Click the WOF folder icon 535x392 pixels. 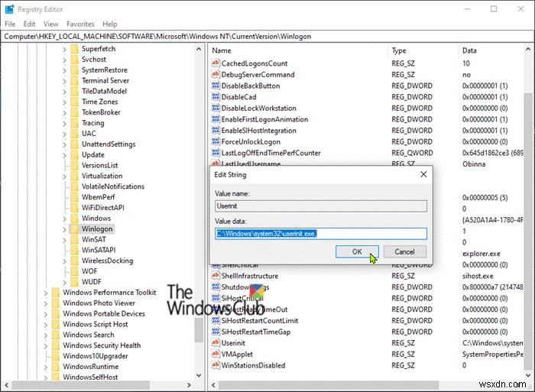click(74, 271)
